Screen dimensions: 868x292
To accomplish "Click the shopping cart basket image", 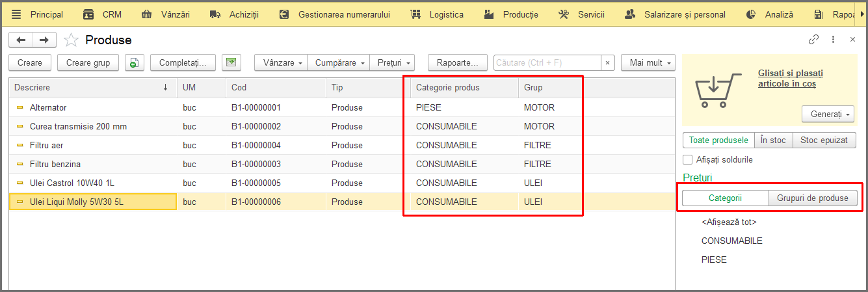I will point(718,90).
